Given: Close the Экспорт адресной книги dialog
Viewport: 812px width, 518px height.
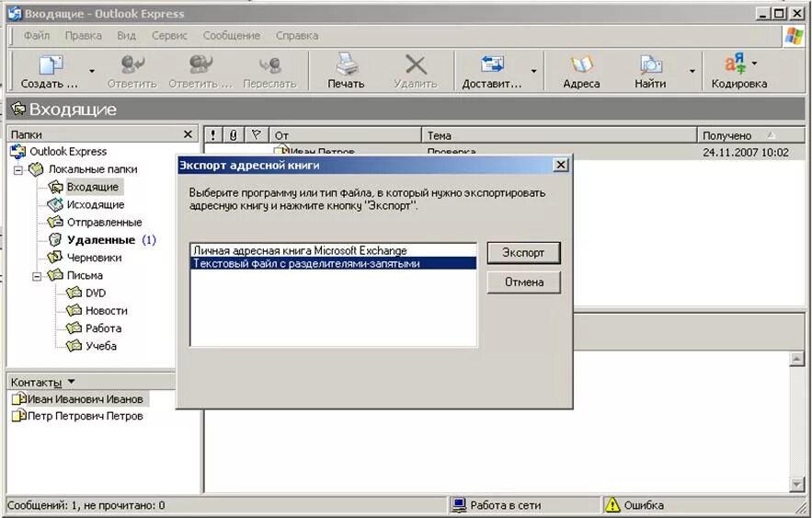Looking at the screenshot, I should point(560,166).
